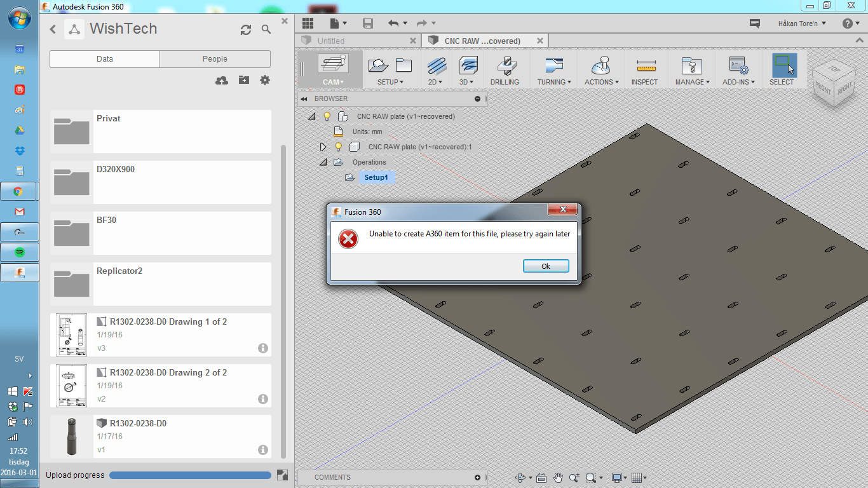Show info for Drawing 1 of 2
868x488 pixels.
pos(263,348)
